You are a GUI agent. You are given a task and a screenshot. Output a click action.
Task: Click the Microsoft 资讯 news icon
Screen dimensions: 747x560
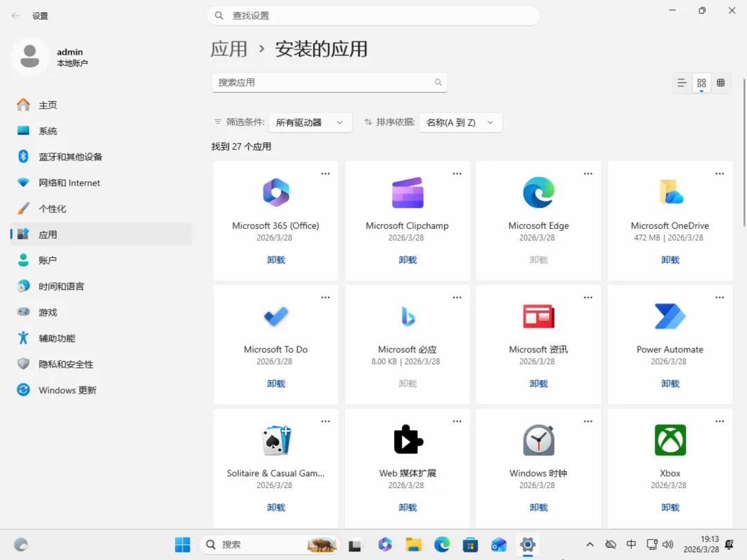pos(538,316)
